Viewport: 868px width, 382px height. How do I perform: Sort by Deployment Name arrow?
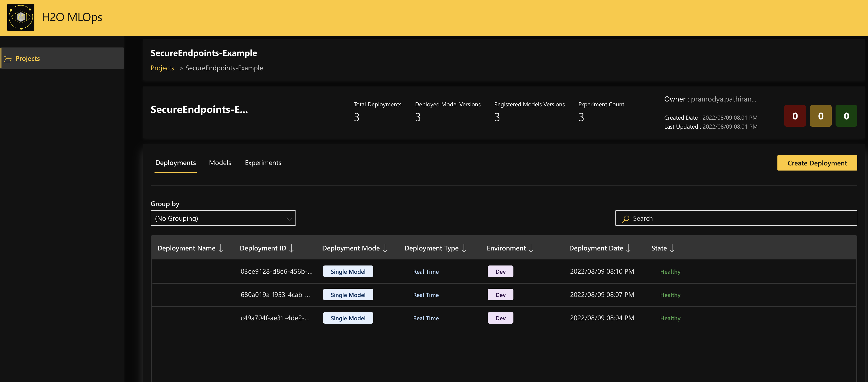point(221,248)
